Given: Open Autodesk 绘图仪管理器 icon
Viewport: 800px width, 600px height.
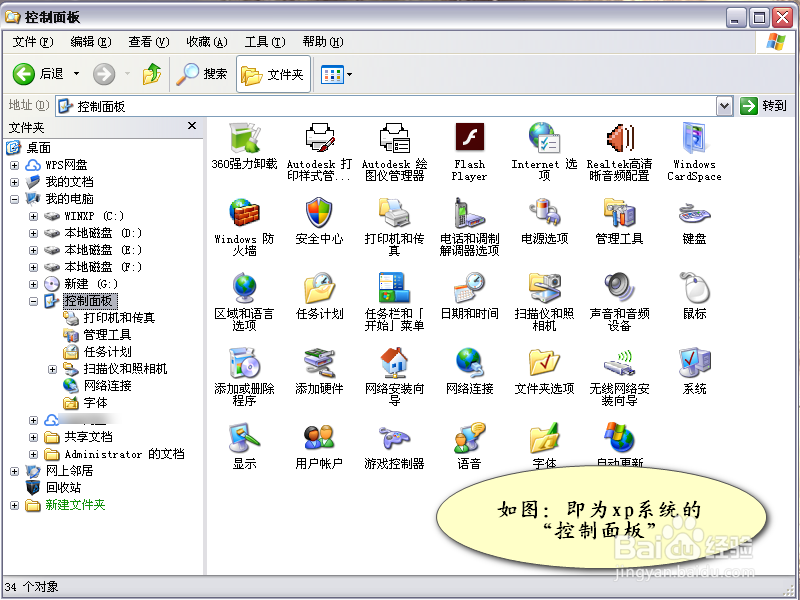Looking at the screenshot, I should tap(394, 138).
